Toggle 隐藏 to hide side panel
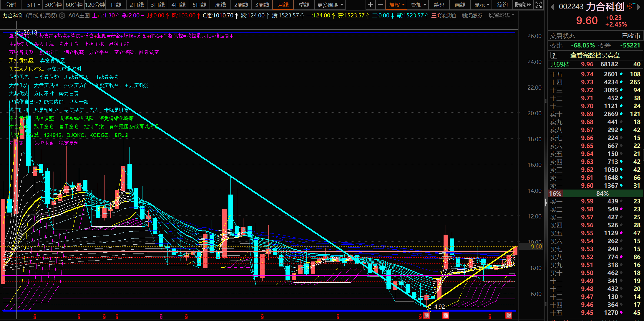 pos(523,5)
